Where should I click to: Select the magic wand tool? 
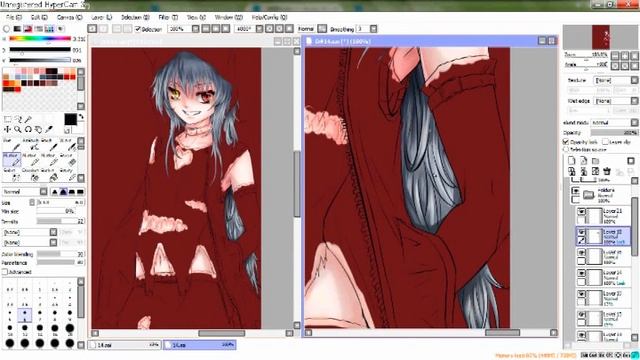pos(28,119)
